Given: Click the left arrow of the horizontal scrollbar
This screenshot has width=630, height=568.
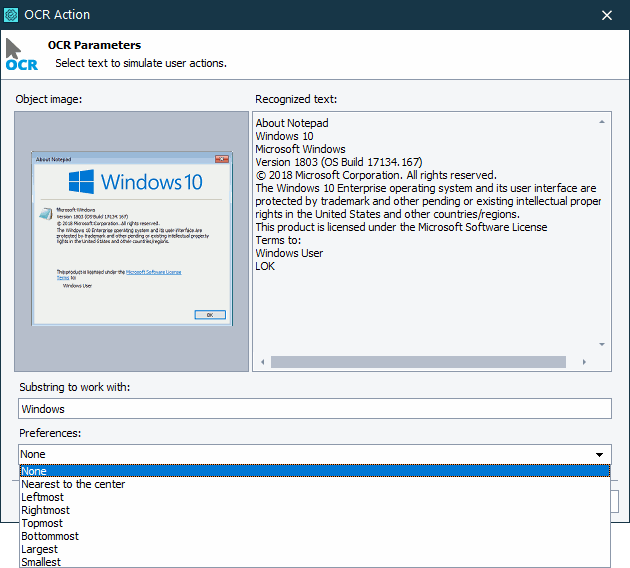Looking at the screenshot, I should pos(263,361).
